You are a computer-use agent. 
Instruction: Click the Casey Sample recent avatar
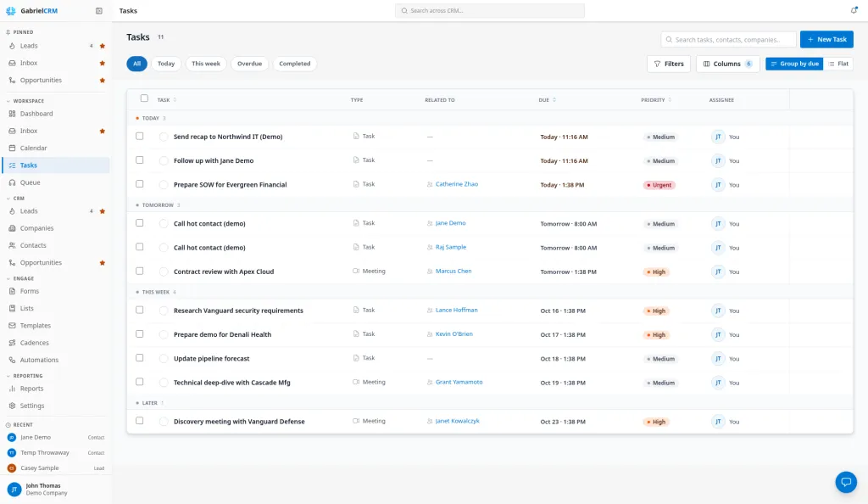(x=12, y=468)
